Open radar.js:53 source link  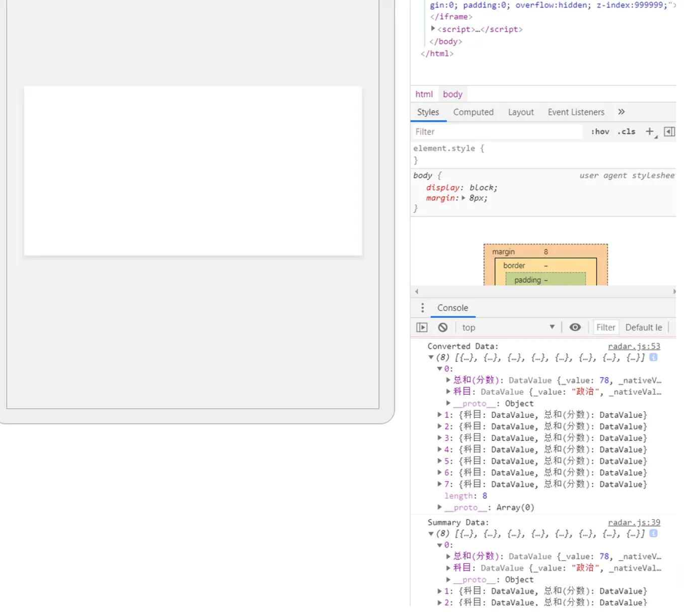[634, 346]
